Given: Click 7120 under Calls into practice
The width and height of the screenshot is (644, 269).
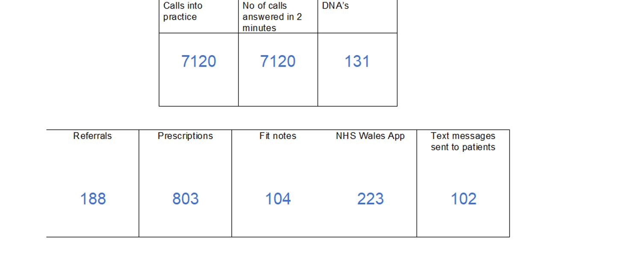Looking at the screenshot, I should [198, 62].
